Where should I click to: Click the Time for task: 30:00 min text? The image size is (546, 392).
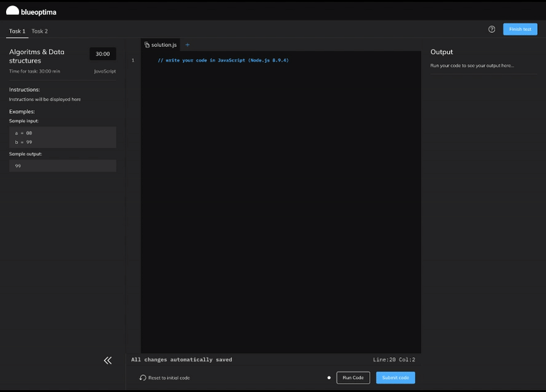(35, 72)
